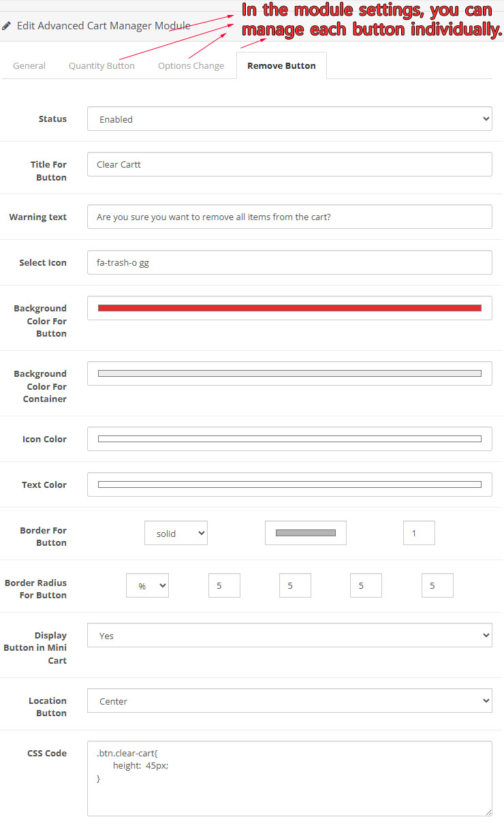Open the Status dropdown
This screenshot has width=504, height=832.
pyautogui.click(x=289, y=119)
